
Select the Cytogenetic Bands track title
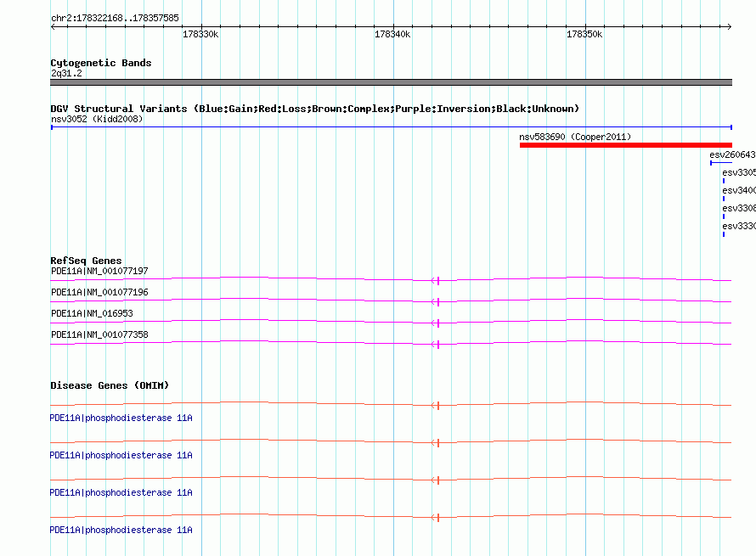[x=101, y=63]
